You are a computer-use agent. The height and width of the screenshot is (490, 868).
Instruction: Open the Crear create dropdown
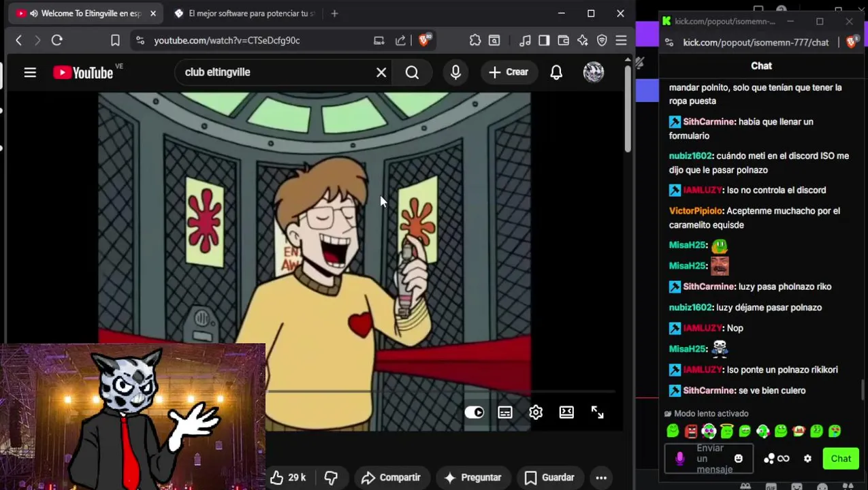pyautogui.click(x=509, y=72)
